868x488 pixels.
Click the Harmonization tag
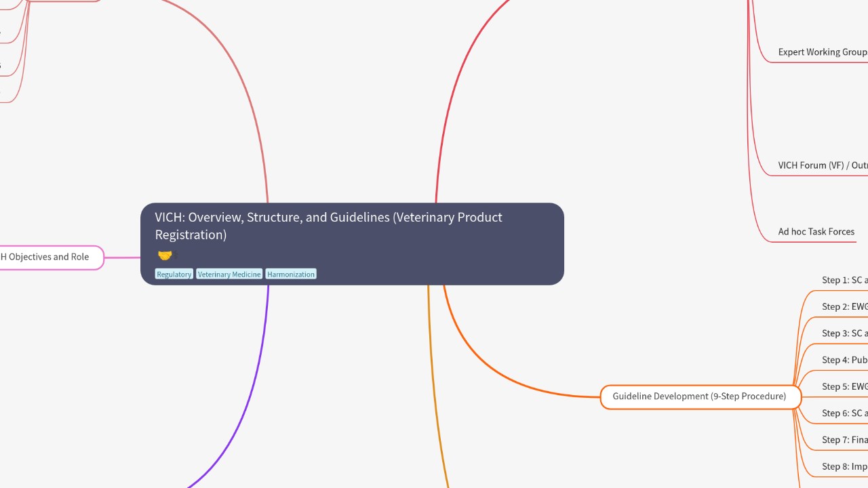click(x=291, y=274)
